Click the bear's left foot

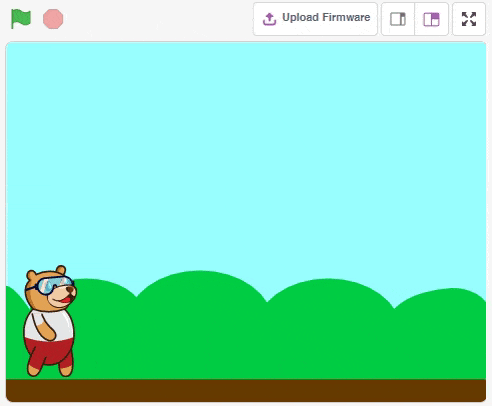34,369
